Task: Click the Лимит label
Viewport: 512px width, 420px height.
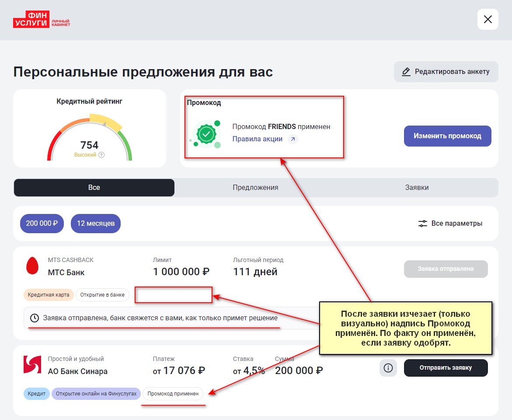Action: pos(162,260)
